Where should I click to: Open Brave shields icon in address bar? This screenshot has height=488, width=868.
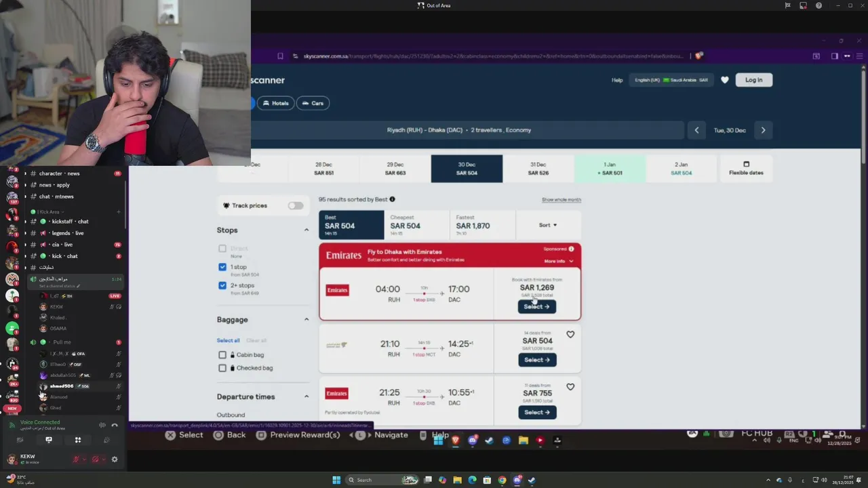698,56
